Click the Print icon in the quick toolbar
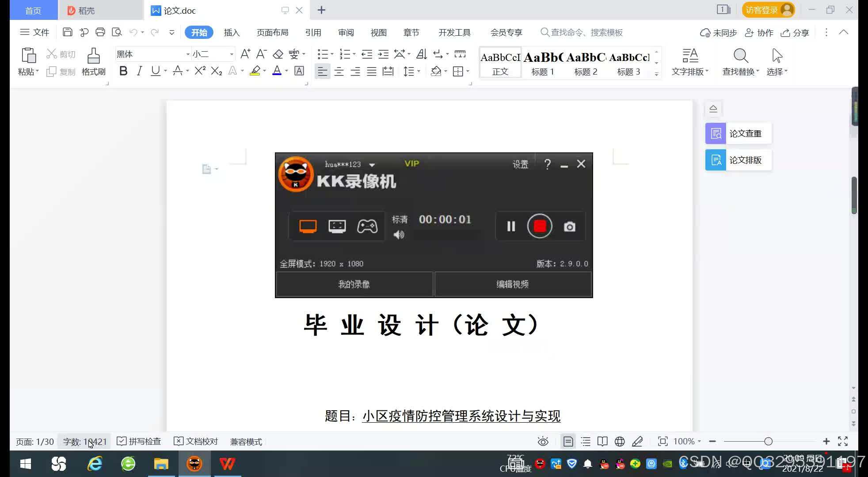This screenshot has height=477, width=868. click(100, 32)
